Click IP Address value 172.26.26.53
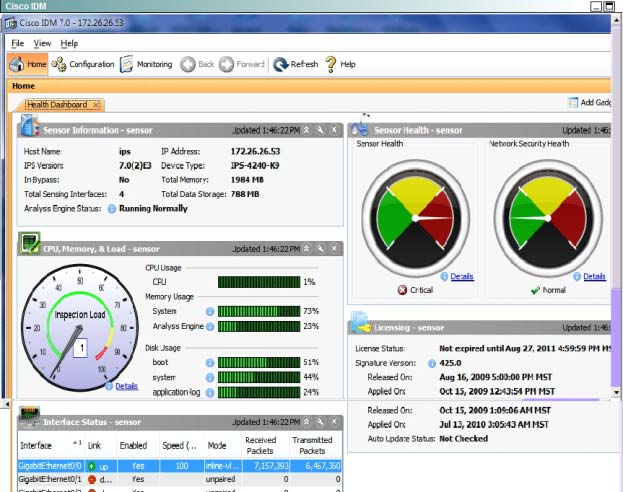The height and width of the screenshot is (492, 623). [x=255, y=151]
